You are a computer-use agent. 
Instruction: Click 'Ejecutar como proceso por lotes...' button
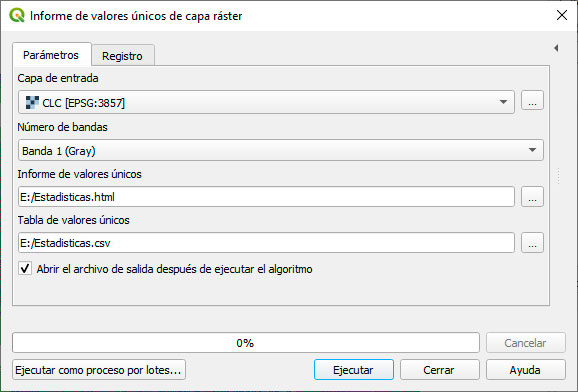(x=99, y=370)
